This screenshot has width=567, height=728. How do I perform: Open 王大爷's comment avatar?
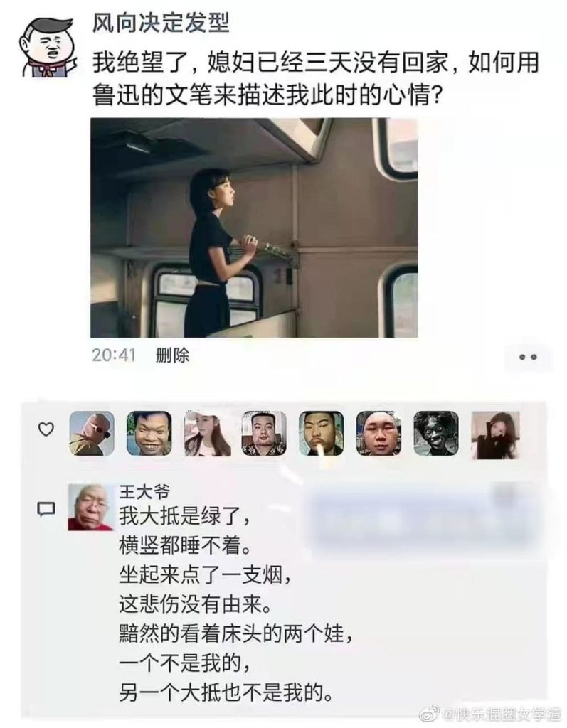91,507
